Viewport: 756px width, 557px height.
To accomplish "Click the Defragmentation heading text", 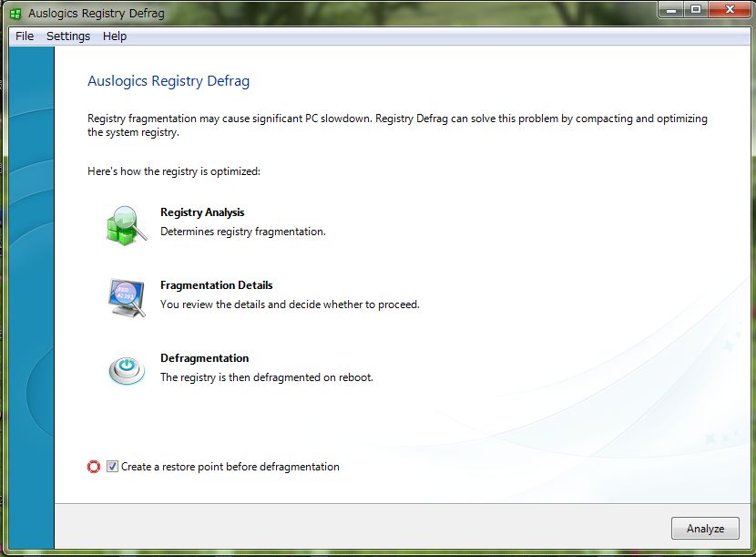I will point(204,358).
